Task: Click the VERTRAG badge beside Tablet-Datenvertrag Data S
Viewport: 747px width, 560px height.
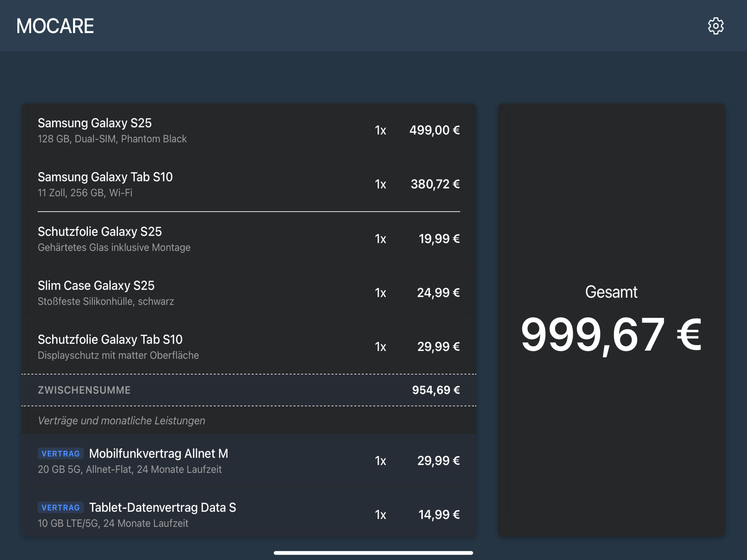Action: tap(61, 508)
